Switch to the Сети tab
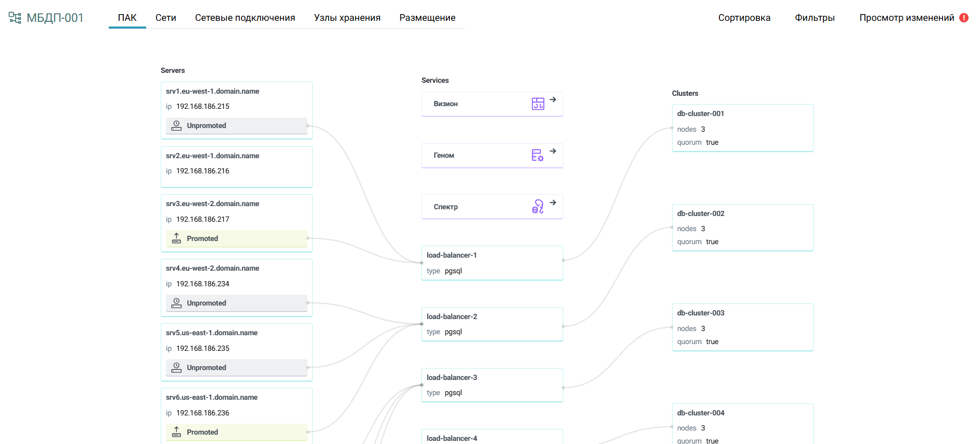Image resolution: width=980 pixels, height=444 pixels. click(166, 18)
